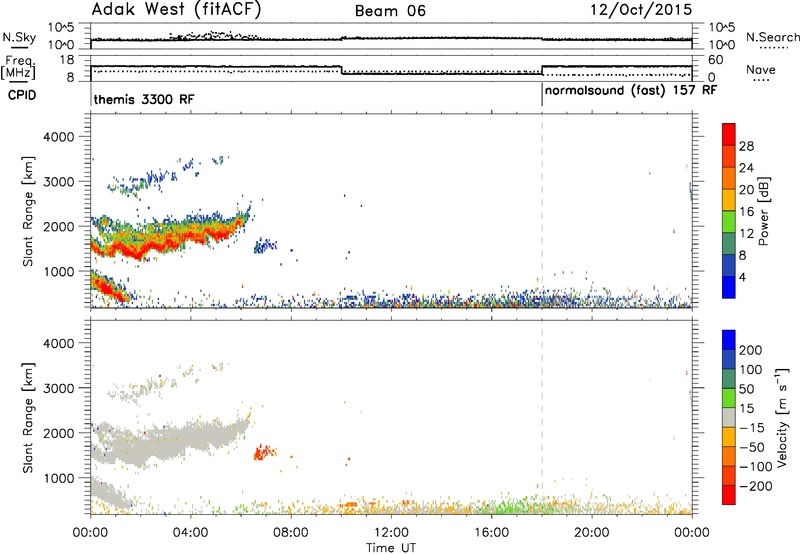Click the 'themis 3300 RF' CPID text
The height and width of the screenshot is (554, 800).
pos(144,99)
